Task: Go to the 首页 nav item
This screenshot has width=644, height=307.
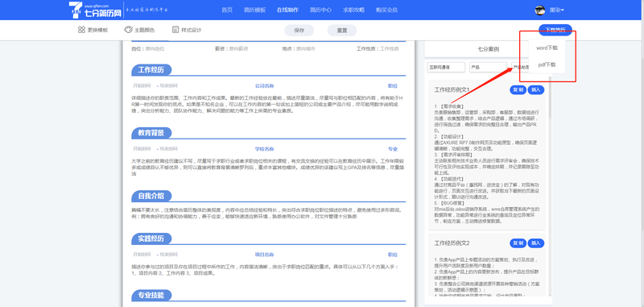Action: tap(227, 10)
